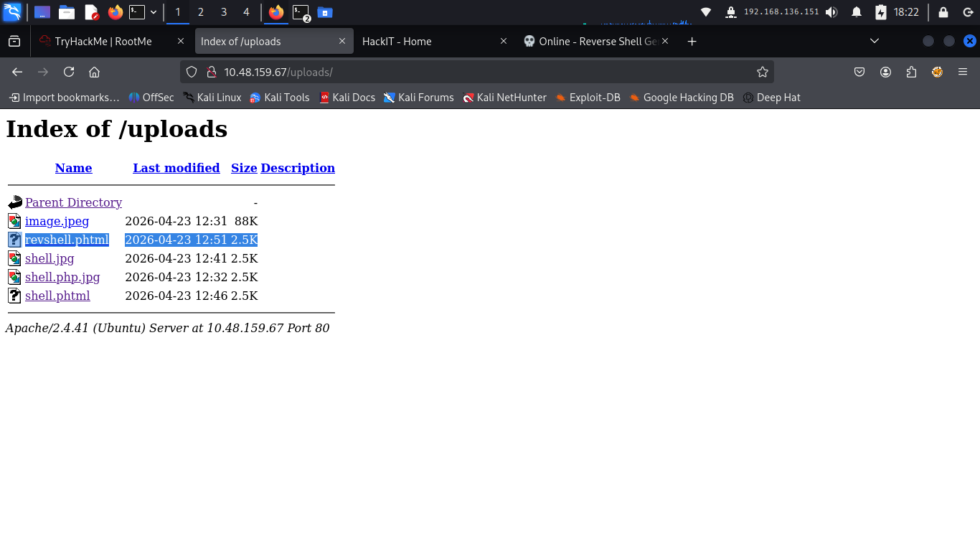980x551 pixels.
Task: Click the 18:22 panel clock
Action: [906, 12]
